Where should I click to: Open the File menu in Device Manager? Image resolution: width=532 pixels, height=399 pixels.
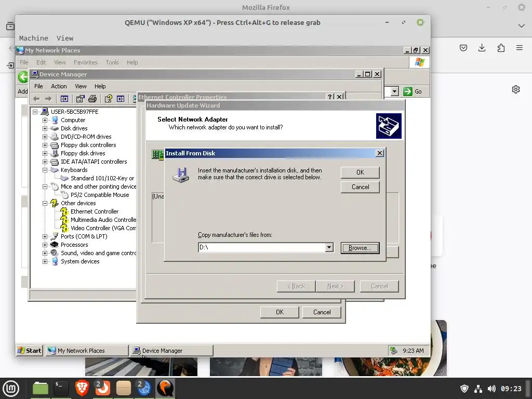point(38,86)
